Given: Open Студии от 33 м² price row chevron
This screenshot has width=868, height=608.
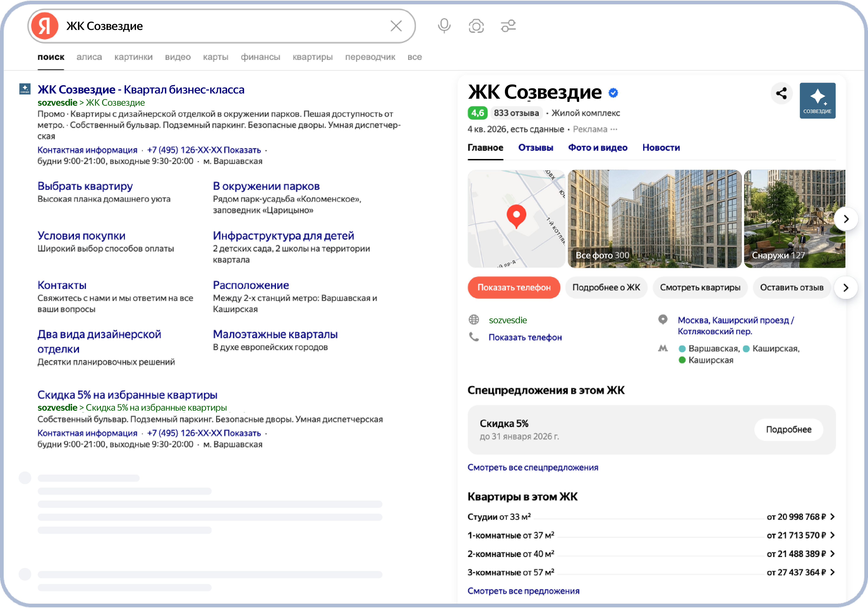Looking at the screenshot, I should [x=832, y=516].
